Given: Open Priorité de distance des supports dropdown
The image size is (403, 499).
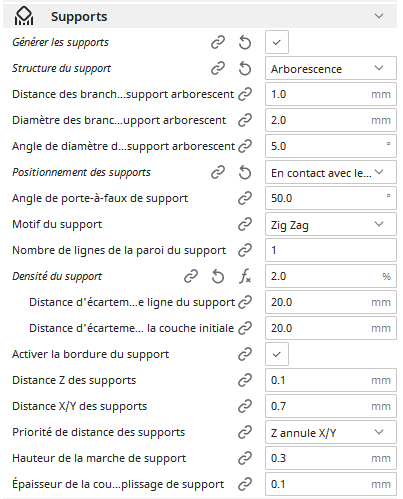Looking at the screenshot, I should point(331,432).
